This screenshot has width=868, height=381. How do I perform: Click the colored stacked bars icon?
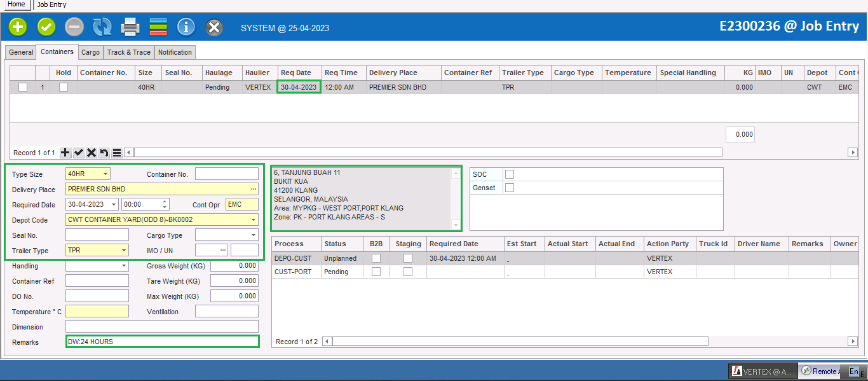[158, 27]
